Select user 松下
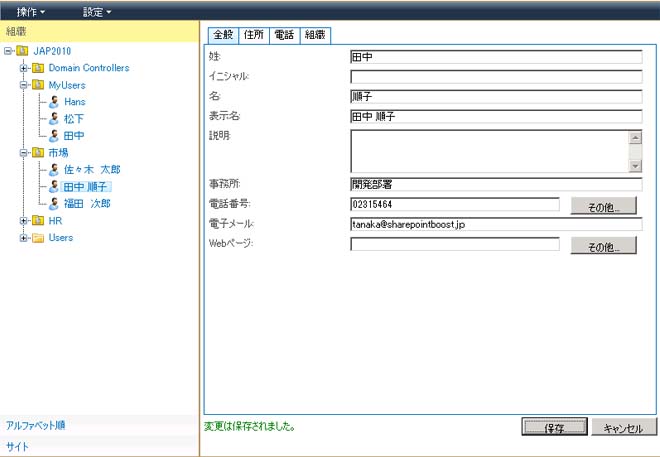660x457 pixels. pyautogui.click(x=74, y=119)
